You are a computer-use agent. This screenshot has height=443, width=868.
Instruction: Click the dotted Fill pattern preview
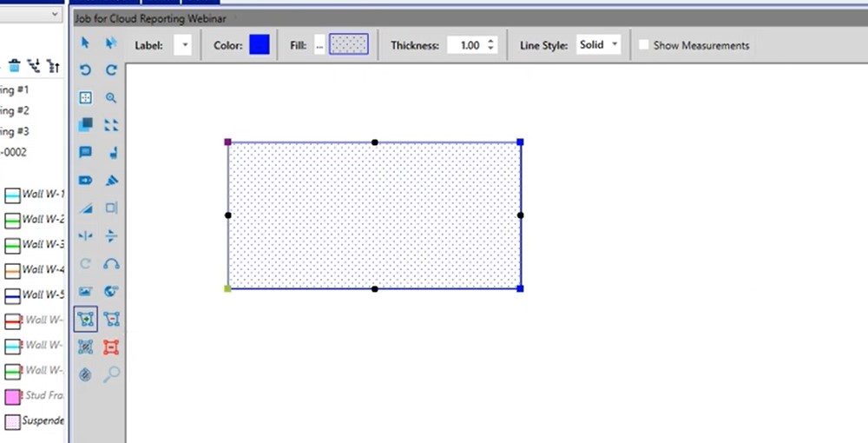coord(349,45)
